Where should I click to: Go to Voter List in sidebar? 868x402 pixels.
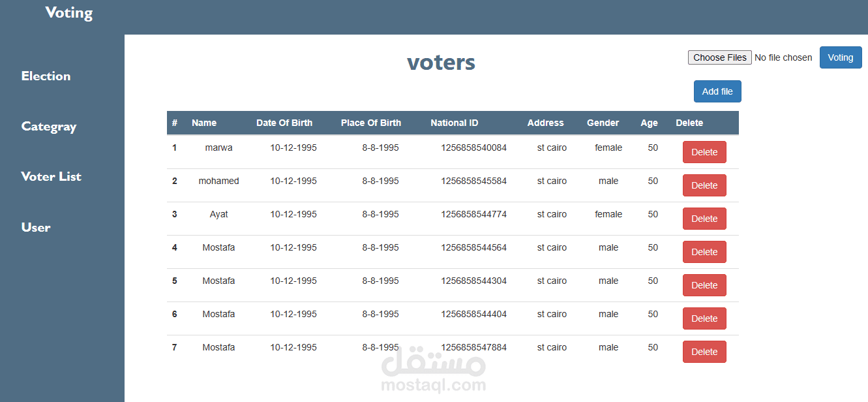point(51,177)
